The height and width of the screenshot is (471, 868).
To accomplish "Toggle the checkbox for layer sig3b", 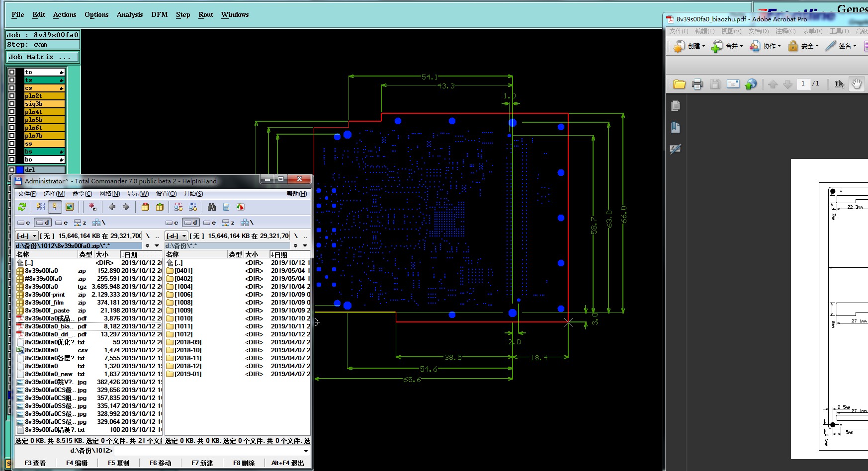I will pos(12,104).
